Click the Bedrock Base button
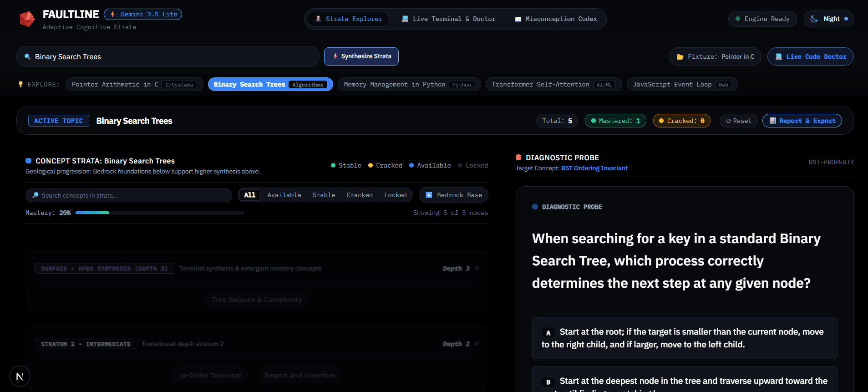 (x=453, y=195)
